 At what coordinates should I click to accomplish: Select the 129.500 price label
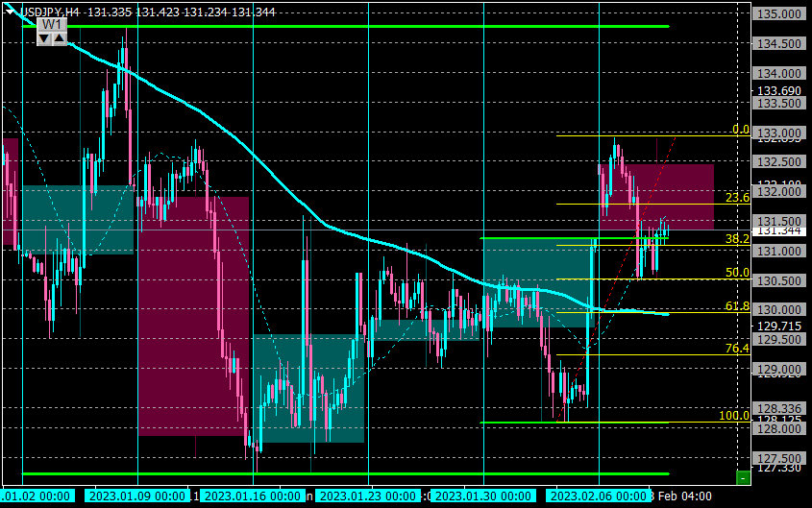click(779, 339)
